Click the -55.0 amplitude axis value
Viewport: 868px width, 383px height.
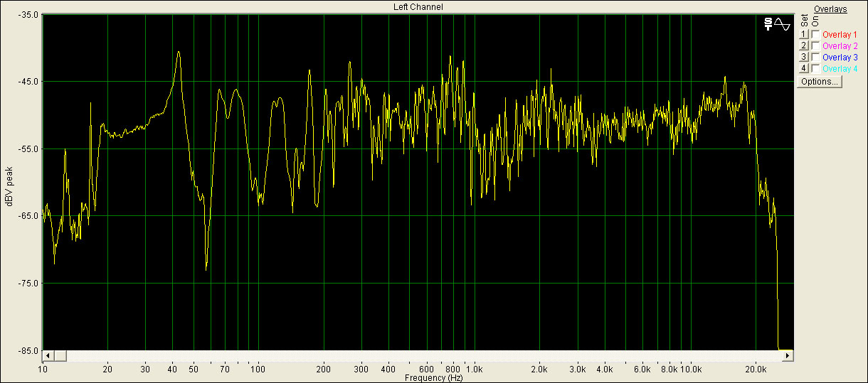30,149
